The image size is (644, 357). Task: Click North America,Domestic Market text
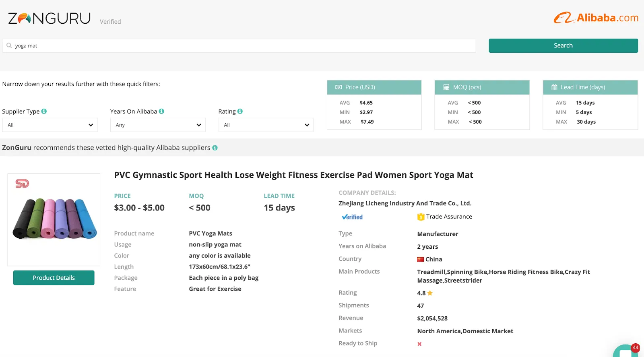[x=465, y=331]
